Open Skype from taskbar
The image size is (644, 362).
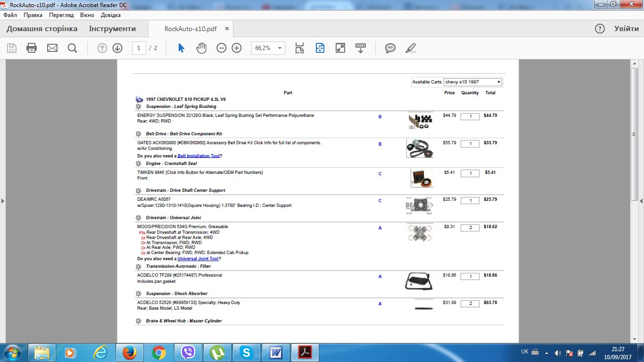[x=247, y=353]
